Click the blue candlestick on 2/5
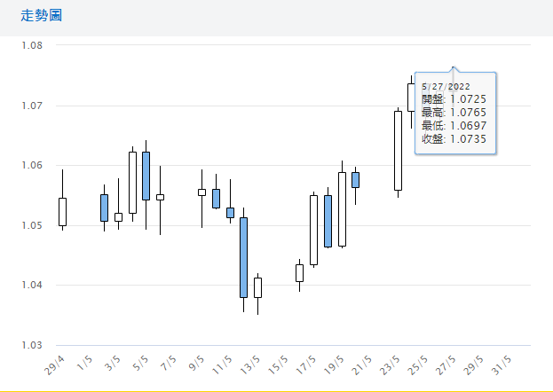Screen dimensions: 553x392 point(104,208)
